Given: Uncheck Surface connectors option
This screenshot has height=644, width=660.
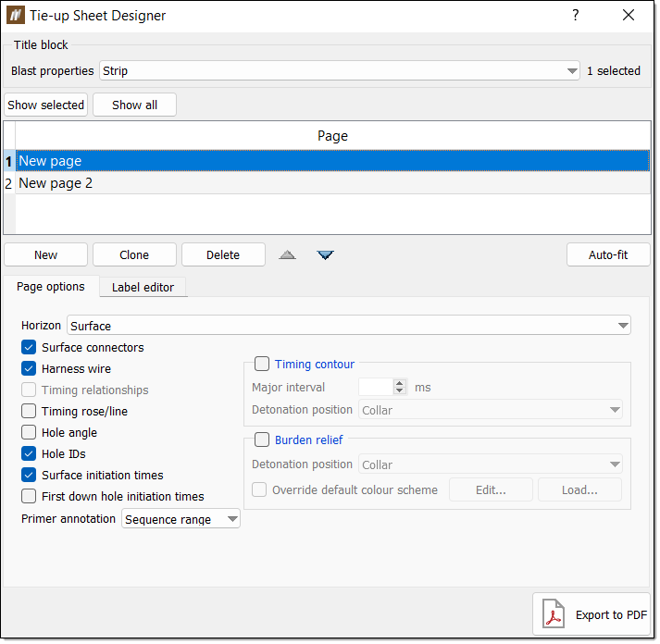Looking at the screenshot, I should click(29, 348).
